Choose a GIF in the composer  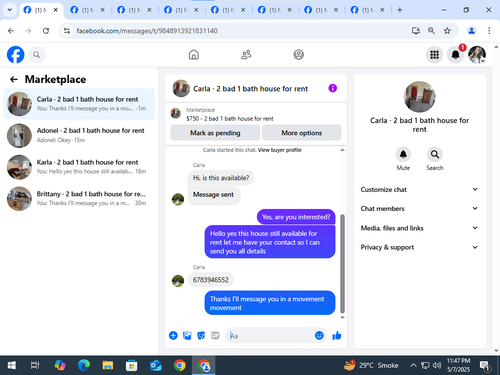[215, 335]
